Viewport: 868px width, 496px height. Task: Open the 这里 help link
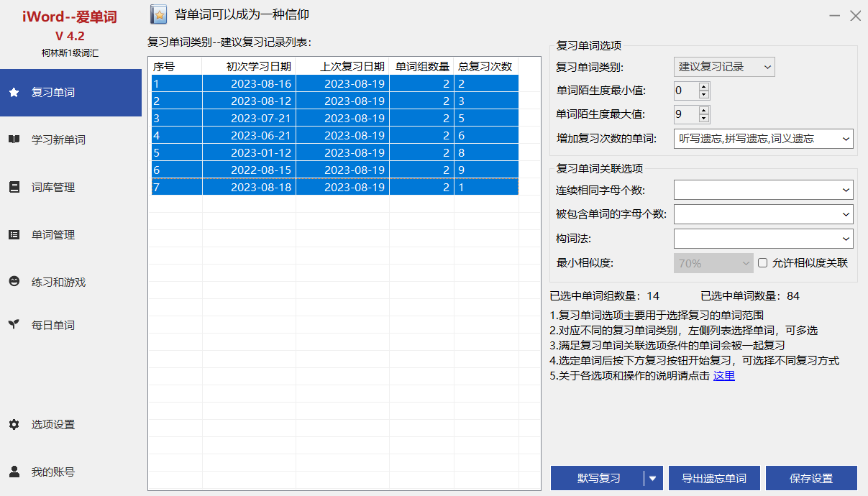pyautogui.click(x=723, y=376)
